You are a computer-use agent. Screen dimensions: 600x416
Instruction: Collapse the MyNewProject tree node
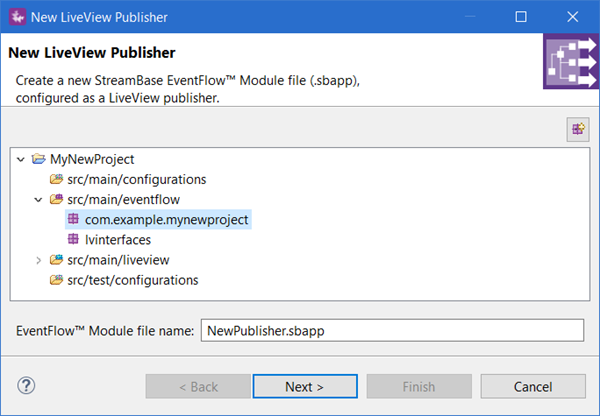click(21, 159)
